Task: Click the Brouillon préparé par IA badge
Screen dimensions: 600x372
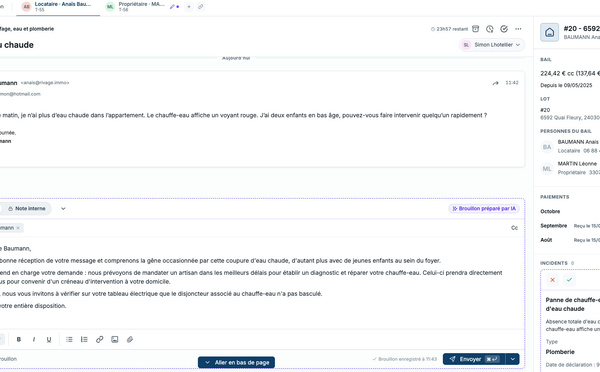Action: point(484,209)
